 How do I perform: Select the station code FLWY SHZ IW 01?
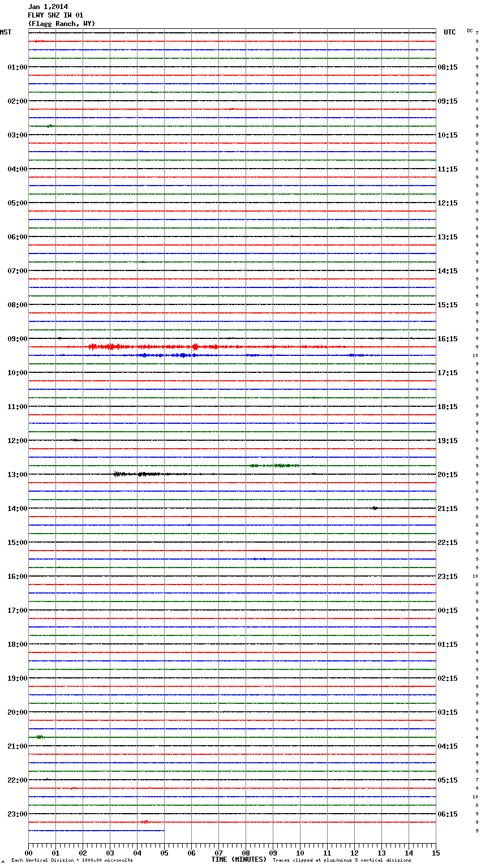(x=55, y=15)
